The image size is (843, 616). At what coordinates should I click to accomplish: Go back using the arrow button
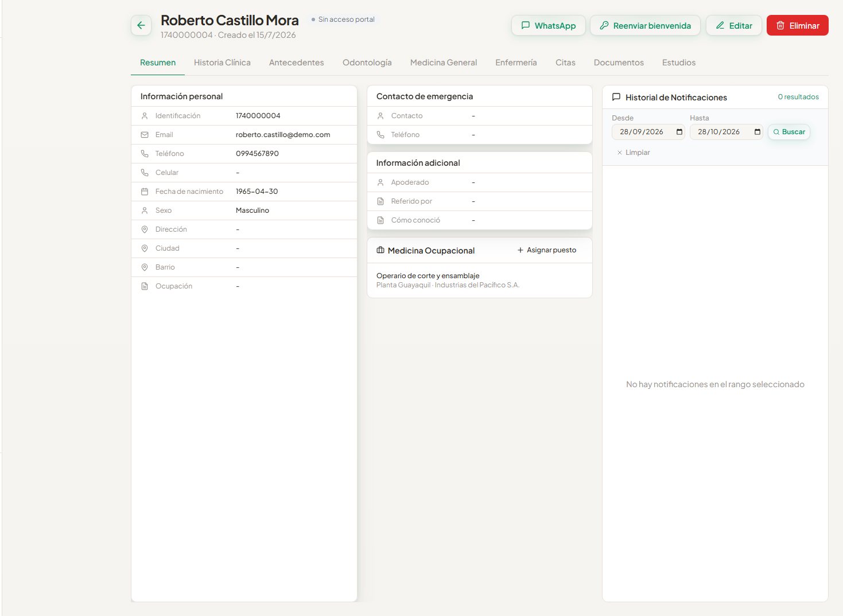pyautogui.click(x=141, y=25)
